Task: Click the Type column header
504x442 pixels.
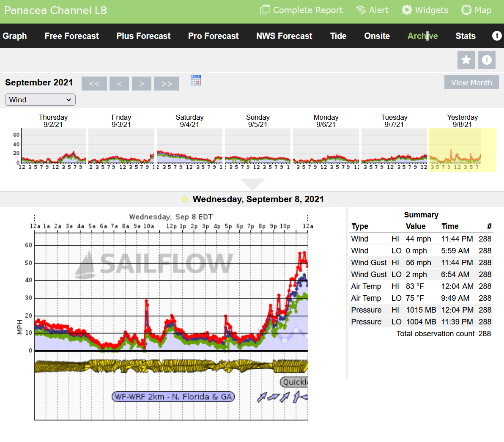Action: point(360,226)
